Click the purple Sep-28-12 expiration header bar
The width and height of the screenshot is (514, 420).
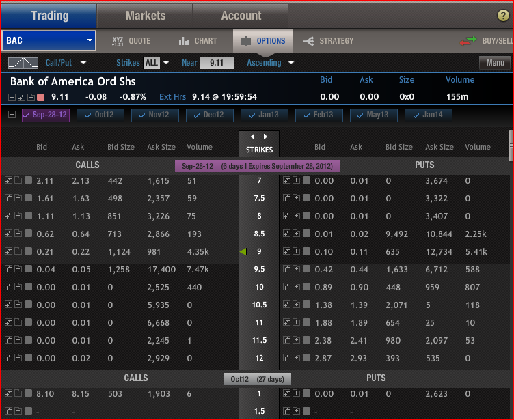coord(257,166)
